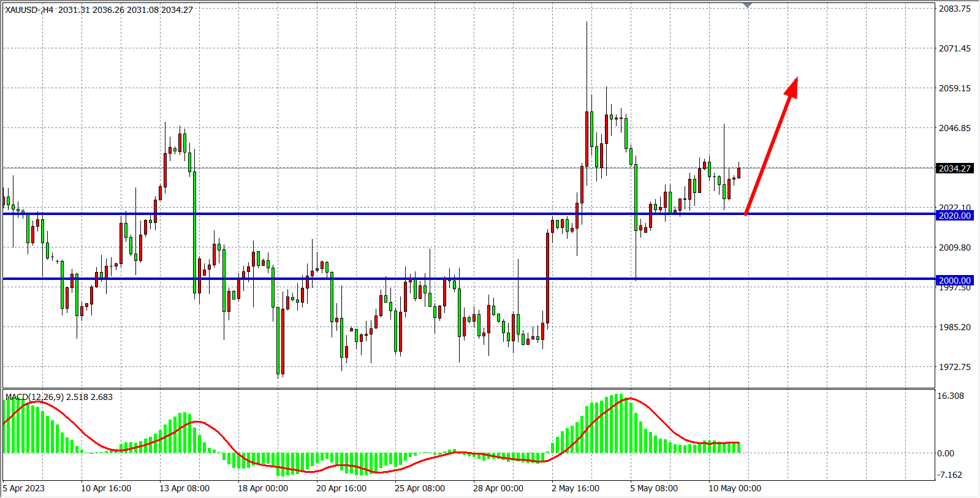Click the 16.308 MACD scale label
The height and width of the screenshot is (498, 980).
click(950, 396)
